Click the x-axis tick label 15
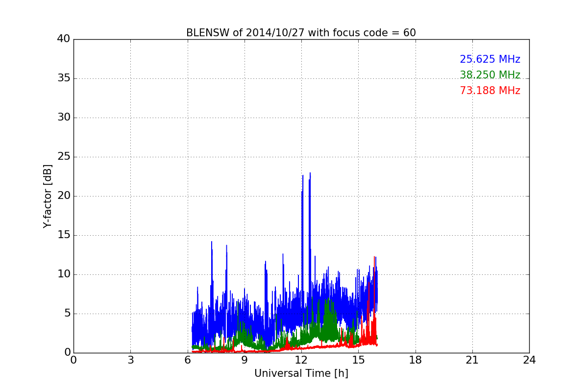 pyautogui.click(x=358, y=360)
